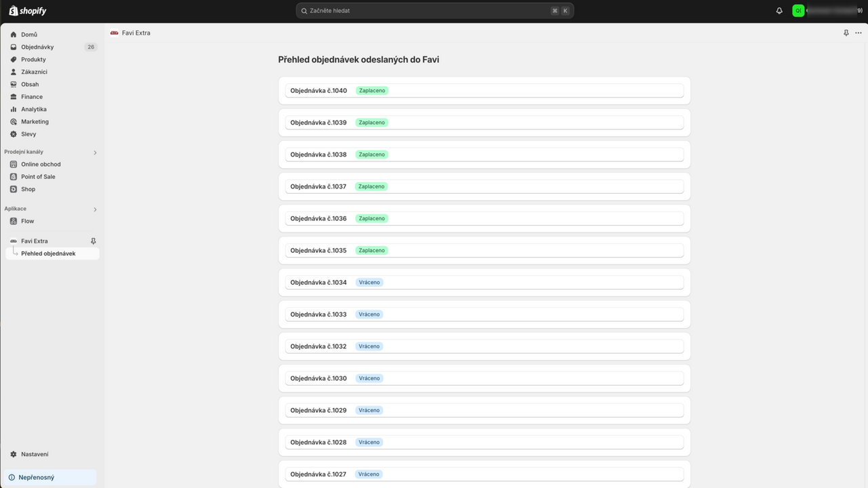
Task: Open the notifications bell icon
Action: [x=779, y=11]
